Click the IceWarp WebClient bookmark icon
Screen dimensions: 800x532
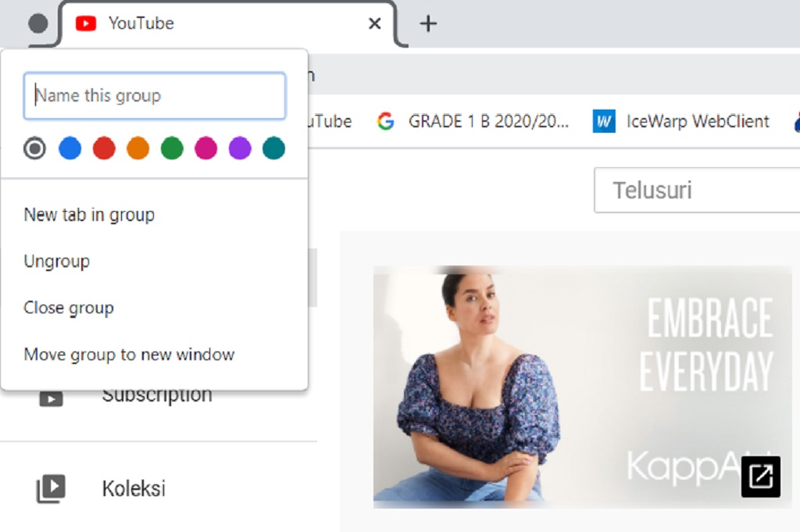(x=604, y=121)
